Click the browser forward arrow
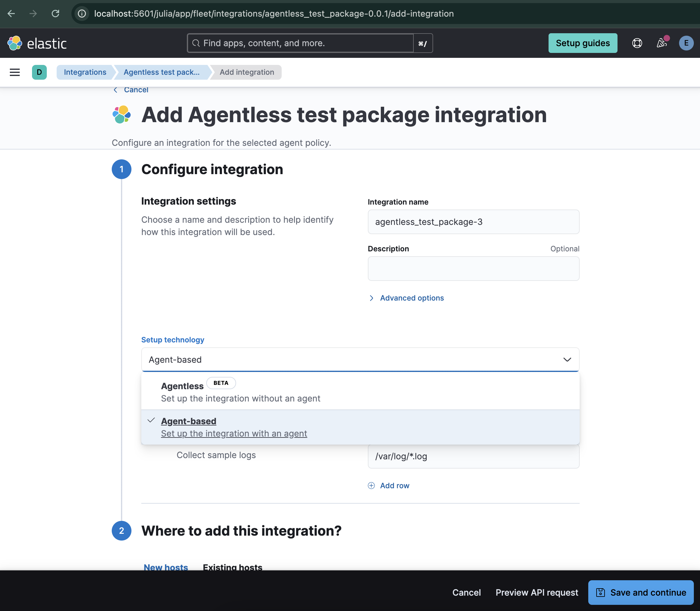Image resolution: width=700 pixels, height=611 pixels. tap(33, 14)
